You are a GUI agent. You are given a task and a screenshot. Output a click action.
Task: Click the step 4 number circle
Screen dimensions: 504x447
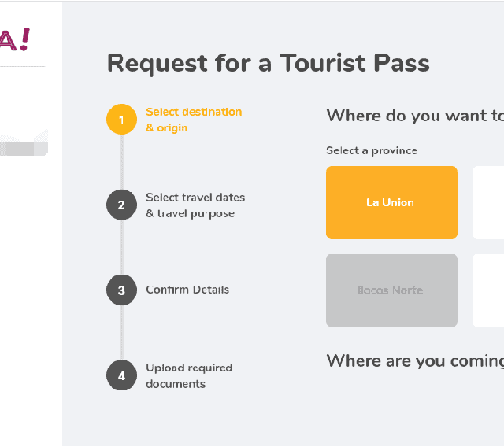[x=121, y=376]
